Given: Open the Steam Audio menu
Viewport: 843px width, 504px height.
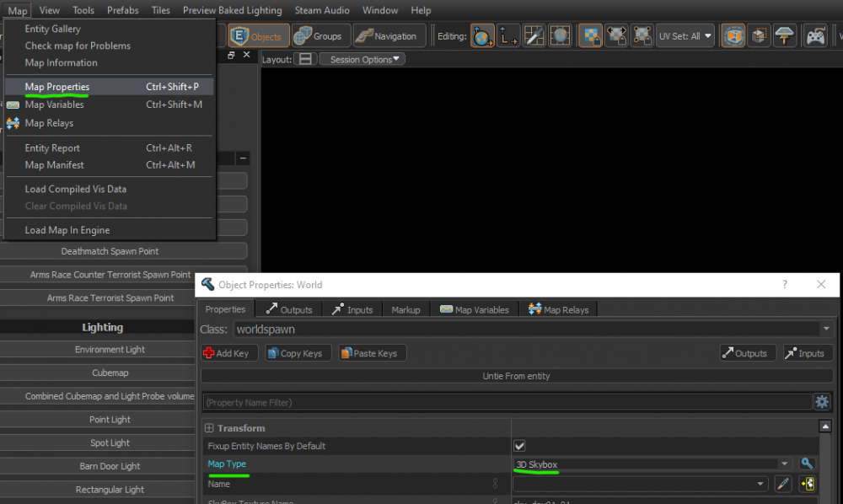Looking at the screenshot, I should [322, 10].
